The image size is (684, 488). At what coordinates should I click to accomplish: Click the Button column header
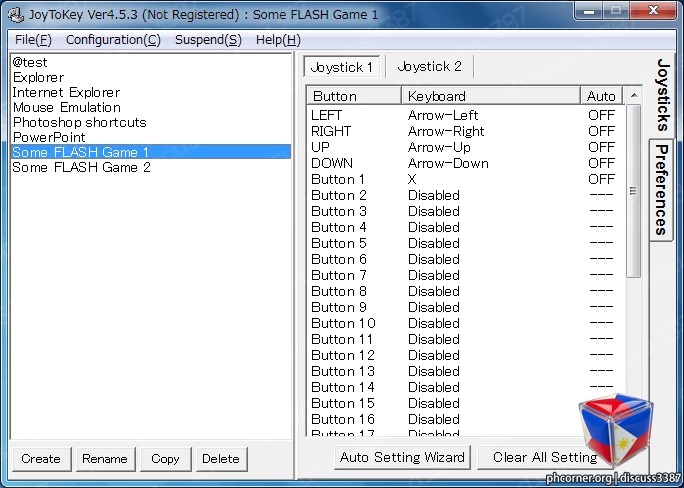pyautogui.click(x=354, y=96)
